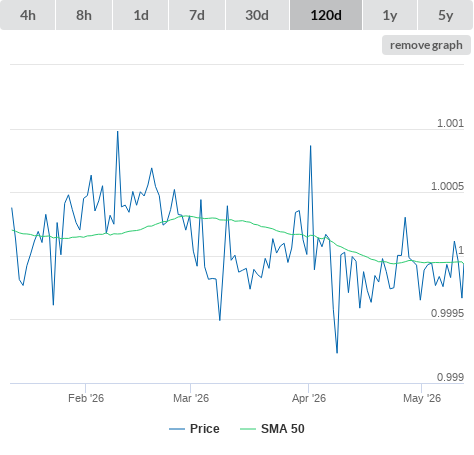Click the 0.9995 y-axis value label

coord(447,313)
